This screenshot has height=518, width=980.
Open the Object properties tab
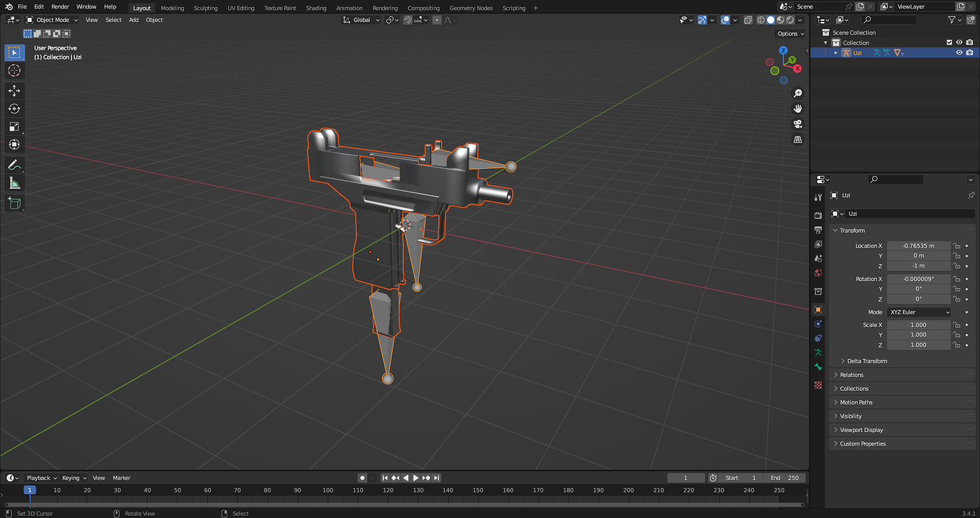pyautogui.click(x=818, y=309)
